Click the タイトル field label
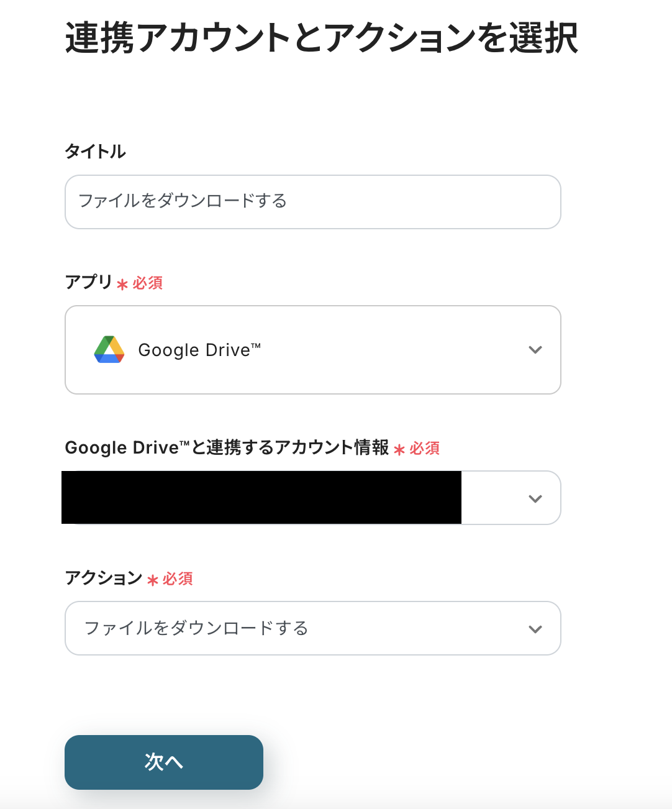This screenshot has height=809, width=672. (96, 152)
